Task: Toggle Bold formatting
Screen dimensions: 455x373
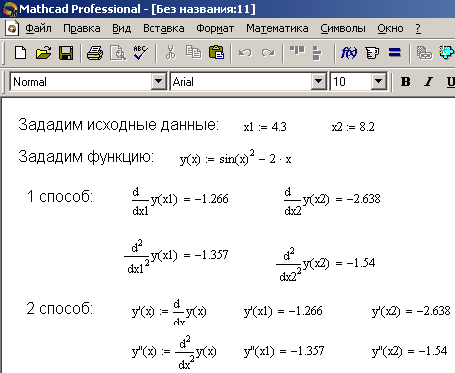Action: pos(405,82)
